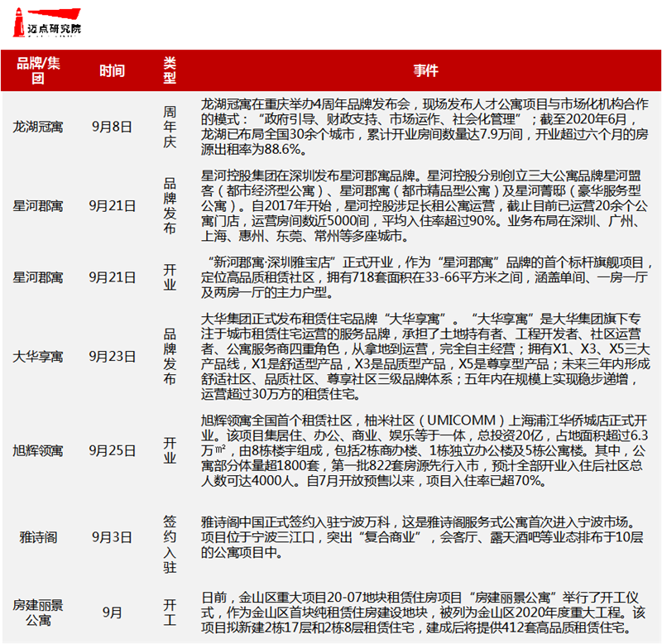This screenshot has width=662, height=644.
Task: Click the 大华集团 租赁住宅品牌 event description
Action: click(x=425, y=357)
